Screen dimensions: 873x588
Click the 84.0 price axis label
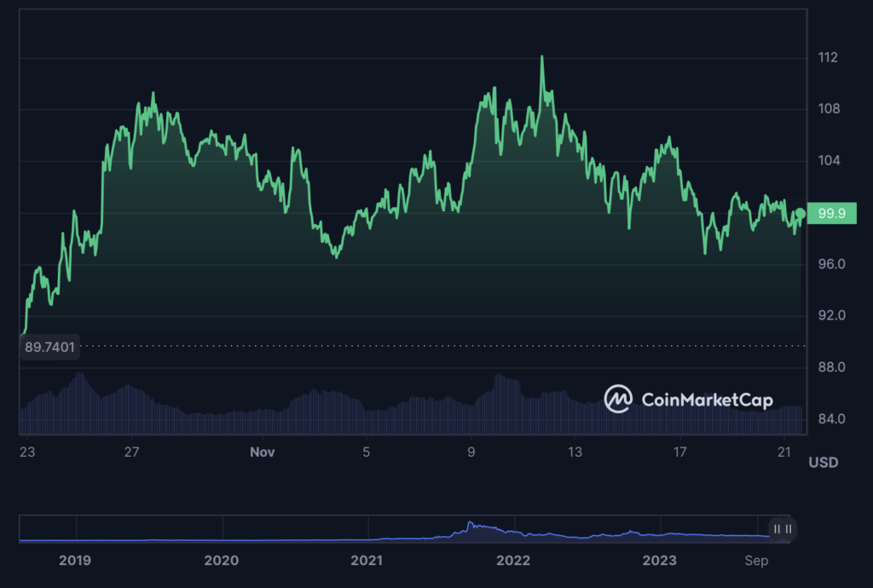pyautogui.click(x=831, y=418)
